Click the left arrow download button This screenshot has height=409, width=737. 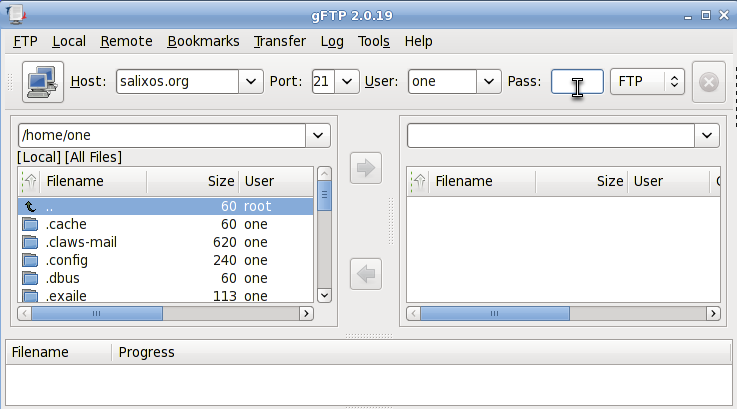click(x=366, y=274)
